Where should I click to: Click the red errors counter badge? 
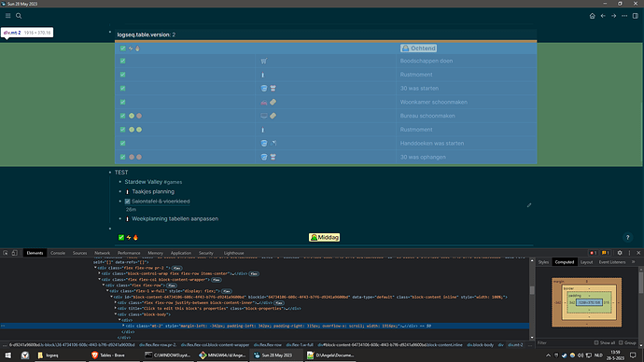tap(593, 253)
